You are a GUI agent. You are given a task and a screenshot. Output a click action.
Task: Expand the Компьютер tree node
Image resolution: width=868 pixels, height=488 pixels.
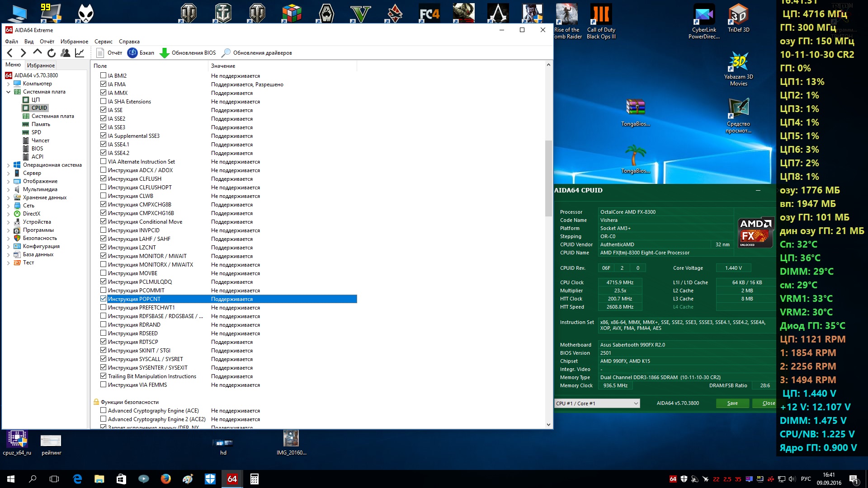(8, 84)
